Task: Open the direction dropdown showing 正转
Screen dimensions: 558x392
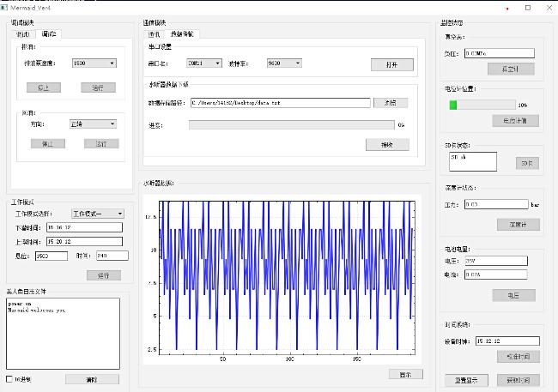Action: point(93,124)
